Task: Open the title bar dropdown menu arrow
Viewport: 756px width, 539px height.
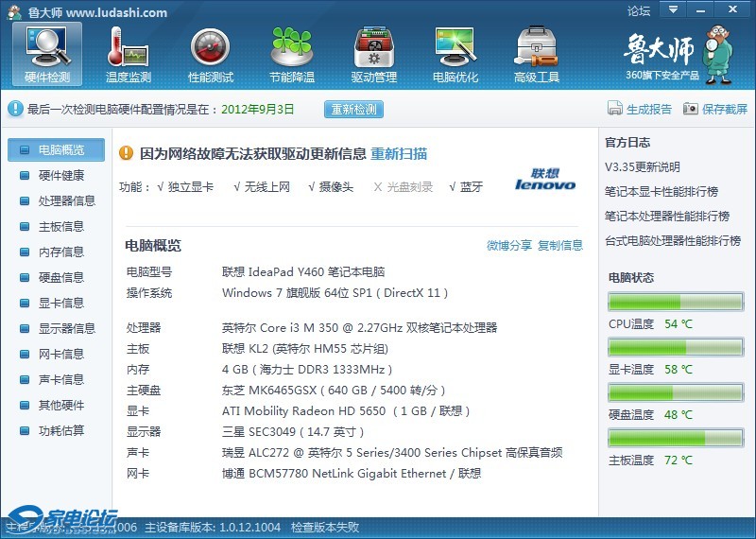Action: tap(673, 9)
